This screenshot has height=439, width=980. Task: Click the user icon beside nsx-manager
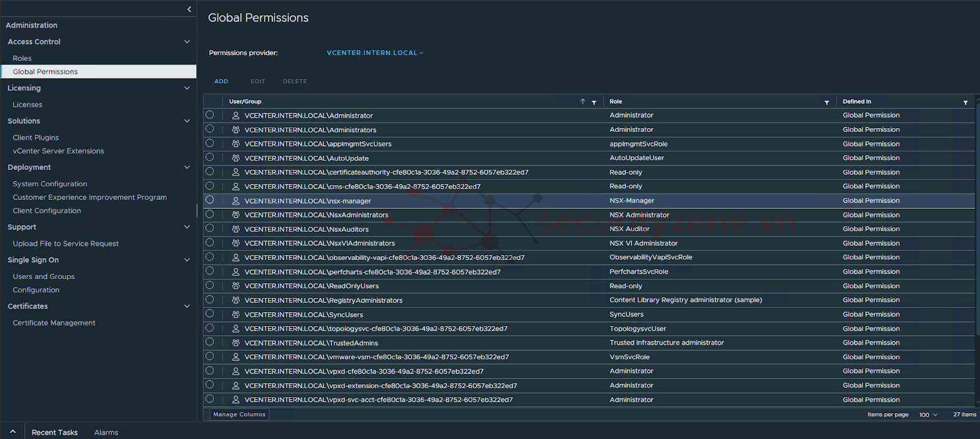click(236, 201)
